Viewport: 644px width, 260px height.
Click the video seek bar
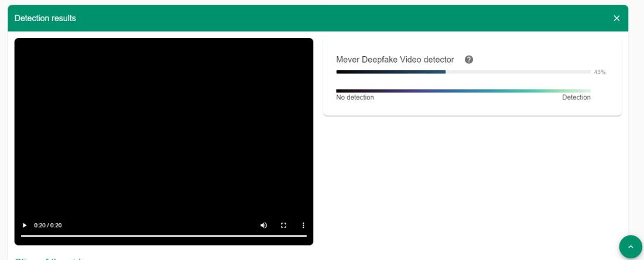[x=164, y=236]
